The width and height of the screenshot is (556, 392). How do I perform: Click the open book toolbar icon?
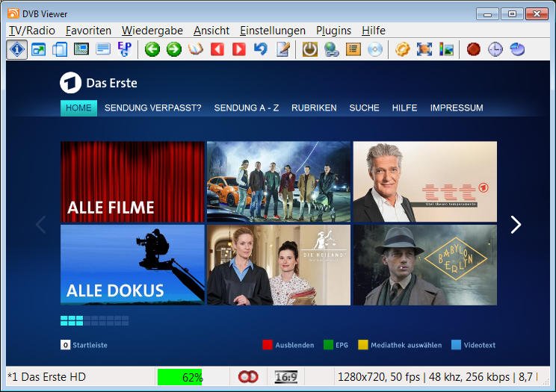click(x=196, y=49)
